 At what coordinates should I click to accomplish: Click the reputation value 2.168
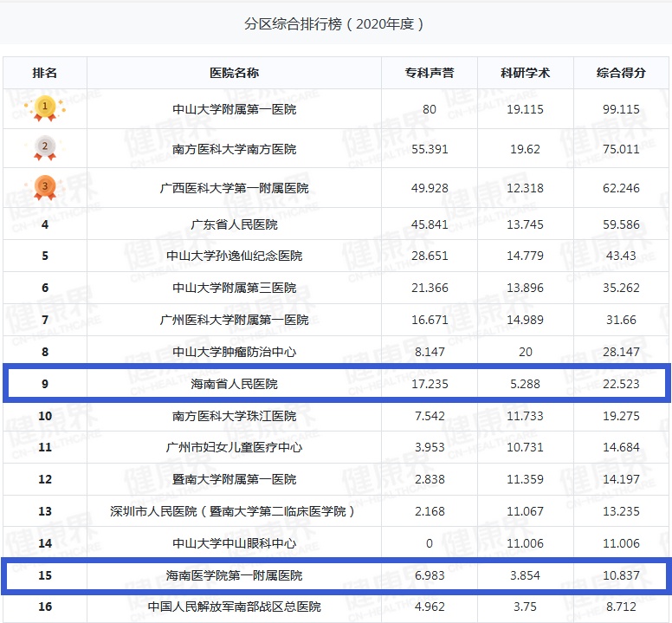point(430,511)
